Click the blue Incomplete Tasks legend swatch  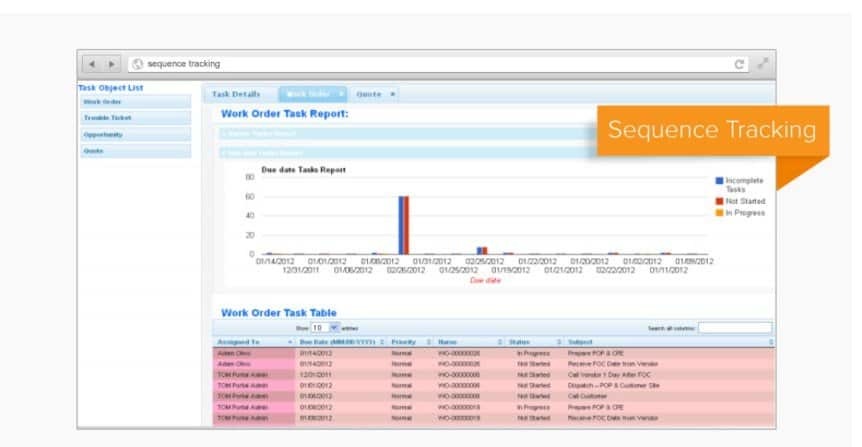pos(719,181)
